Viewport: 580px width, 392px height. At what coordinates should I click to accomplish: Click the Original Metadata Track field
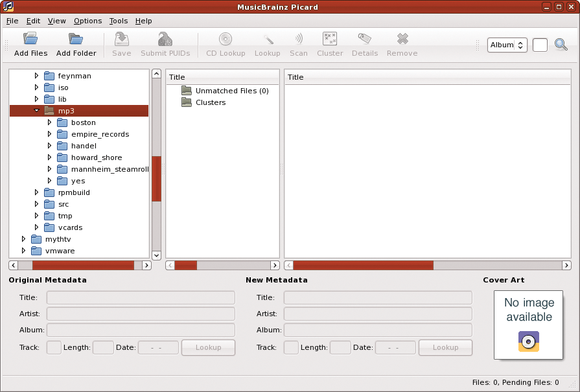coord(54,348)
